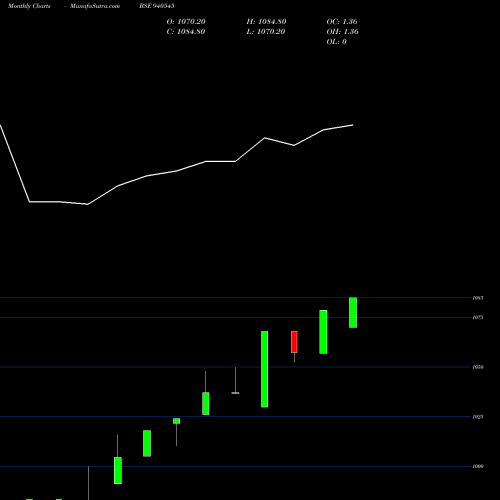Click the low value "L: 1070.20"

pyautogui.click(x=266, y=32)
